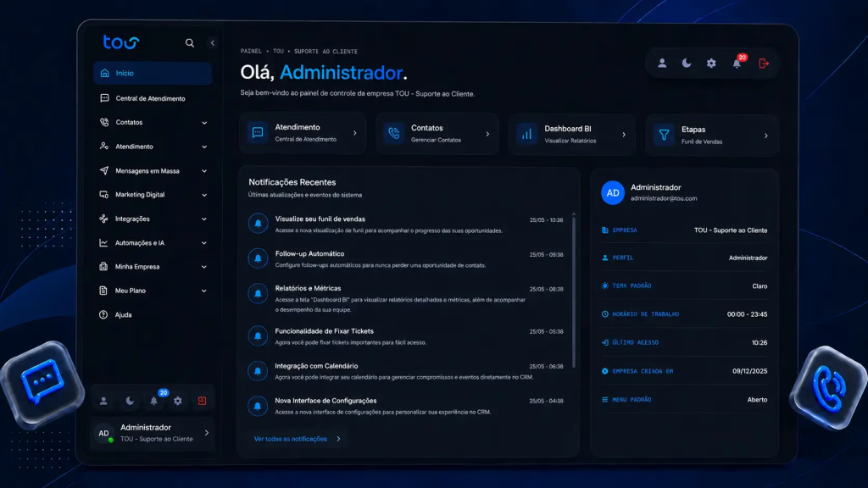Click the Minha Empresa building icon
This screenshot has height=488, width=868.
pos(103,266)
